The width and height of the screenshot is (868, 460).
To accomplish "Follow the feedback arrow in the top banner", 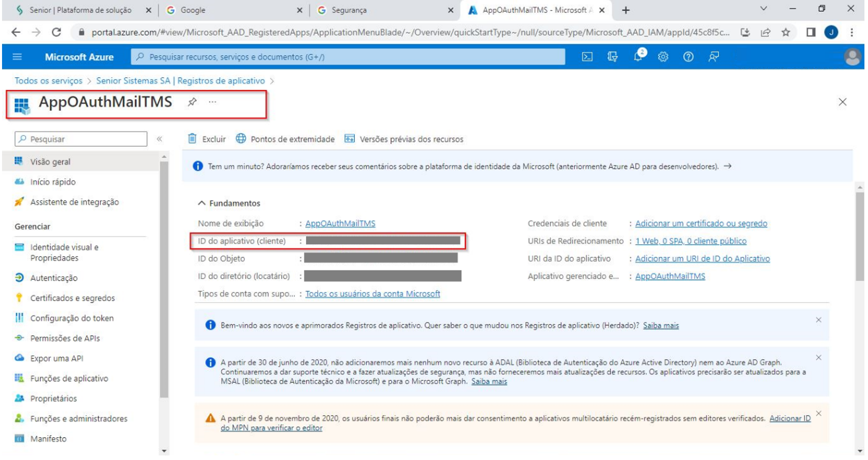I will (x=728, y=166).
